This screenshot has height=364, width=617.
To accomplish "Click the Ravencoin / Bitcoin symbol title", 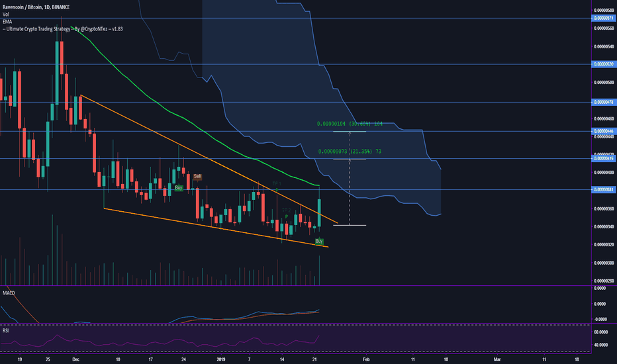I will click(x=36, y=7).
